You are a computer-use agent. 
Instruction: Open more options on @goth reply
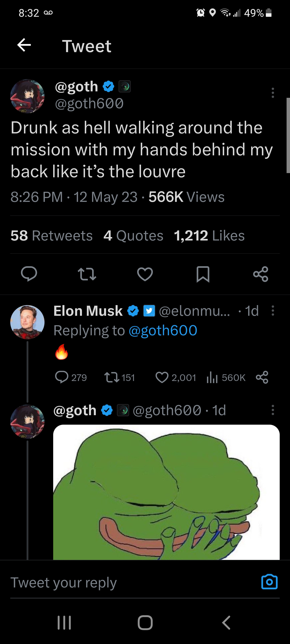click(x=273, y=410)
